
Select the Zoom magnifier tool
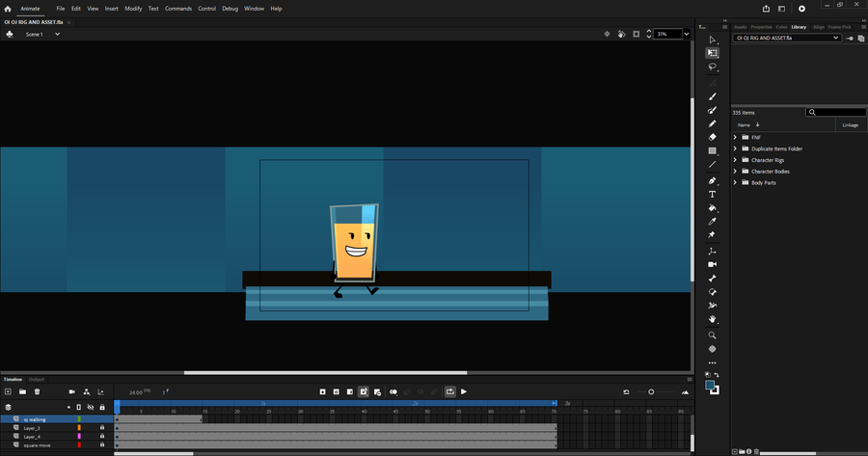click(713, 335)
